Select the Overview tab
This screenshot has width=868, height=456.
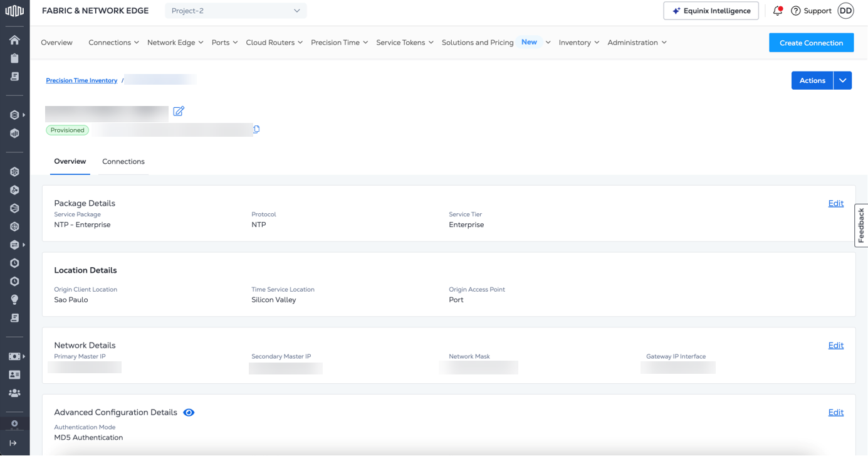tap(70, 162)
